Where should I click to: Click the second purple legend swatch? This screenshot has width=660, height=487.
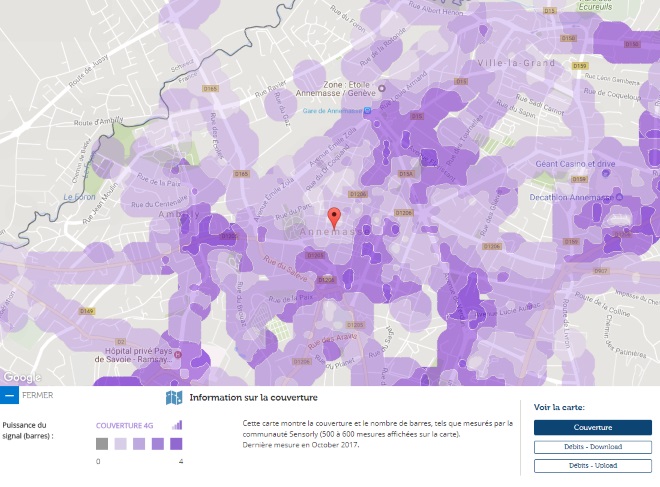tap(139, 444)
